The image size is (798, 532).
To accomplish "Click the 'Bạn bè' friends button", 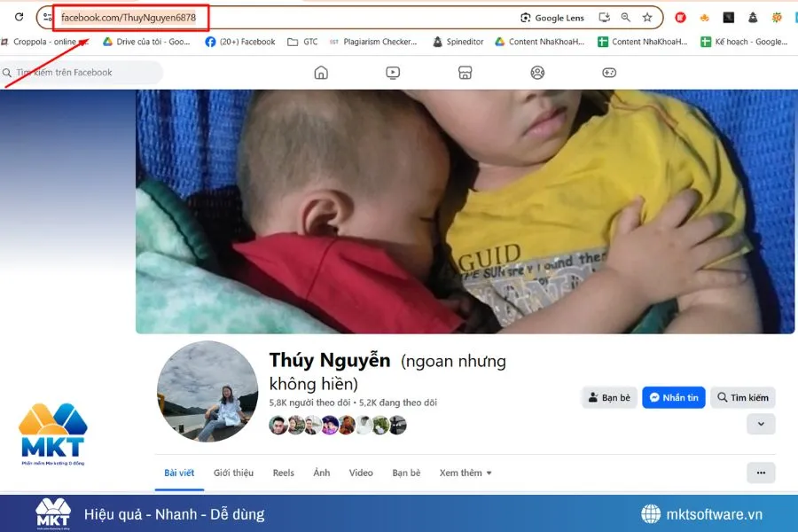I will pyautogui.click(x=609, y=397).
